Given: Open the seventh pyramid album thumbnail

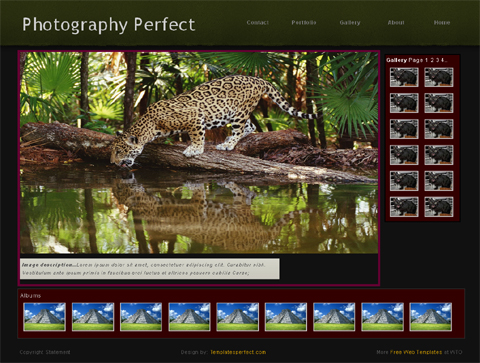Looking at the screenshot, I should click(x=334, y=317).
